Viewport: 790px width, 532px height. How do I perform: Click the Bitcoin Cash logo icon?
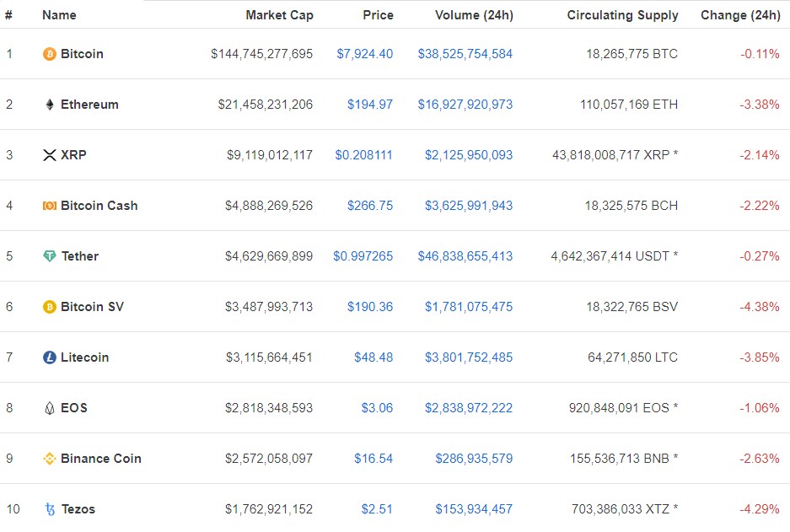click(x=50, y=206)
